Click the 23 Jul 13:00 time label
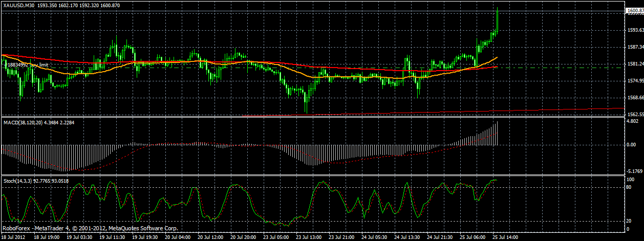This screenshot has width=644, height=241. (x=309, y=237)
